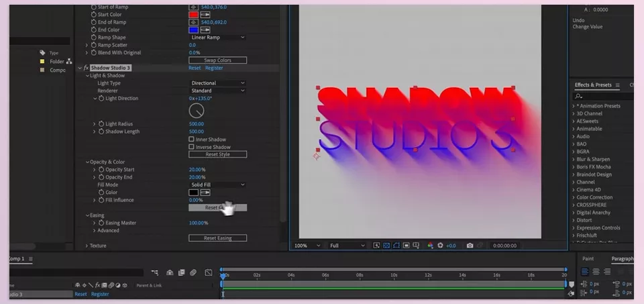This screenshot has height=304, width=644.
Task: Toggle the Light Direction stopwatch
Action: pyautogui.click(x=101, y=99)
